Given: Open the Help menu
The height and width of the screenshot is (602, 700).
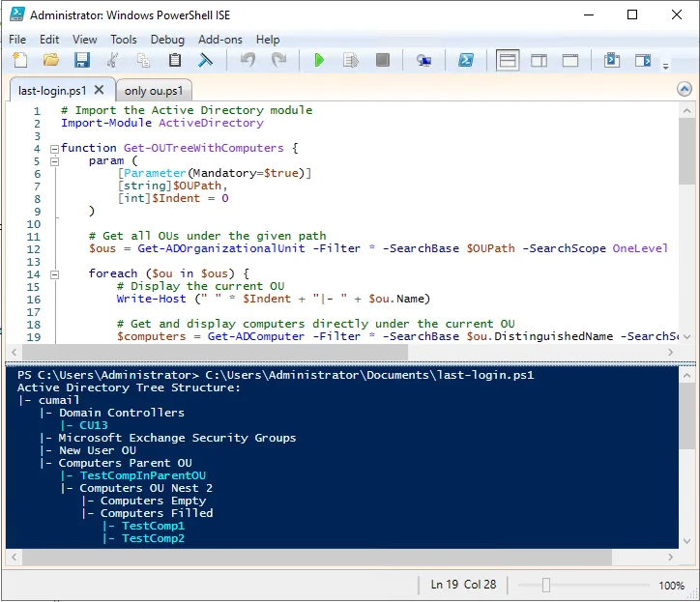Looking at the screenshot, I should tap(268, 40).
